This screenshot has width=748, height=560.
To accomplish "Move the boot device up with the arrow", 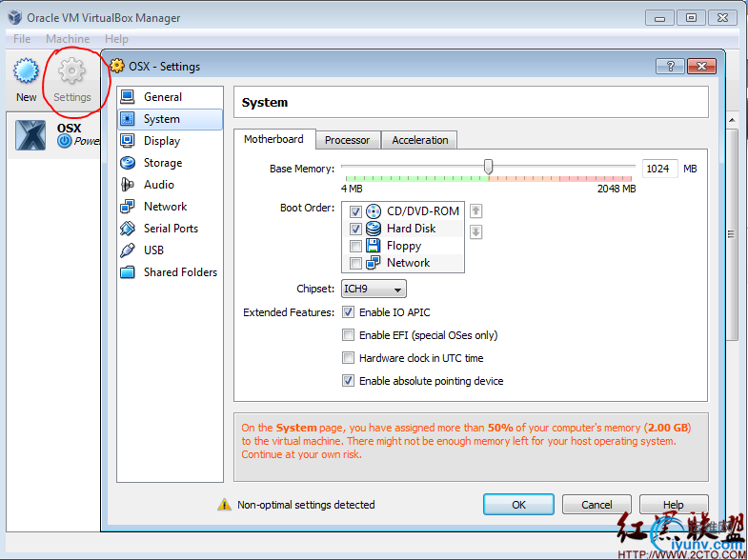I will [475, 210].
